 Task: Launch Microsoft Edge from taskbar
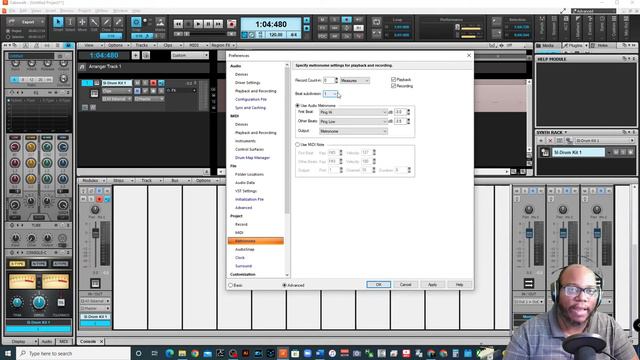pyautogui.click(x=170, y=353)
